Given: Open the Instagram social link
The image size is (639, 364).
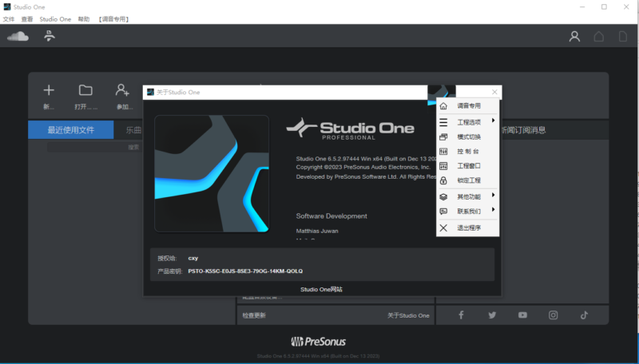Looking at the screenshot, I should (553, 315).
